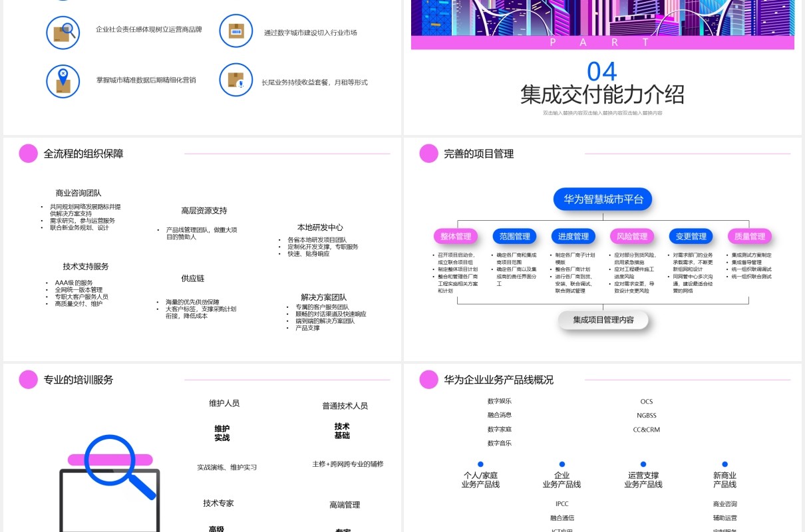Screen dimensions: 805x532
Task: Click the item 商业咨询
Action: [725, 504]
